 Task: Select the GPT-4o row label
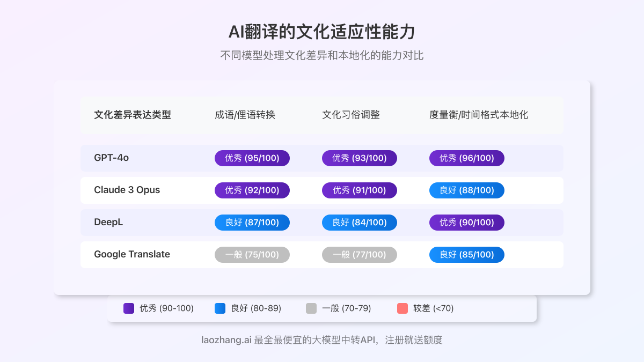click(112, 158)
